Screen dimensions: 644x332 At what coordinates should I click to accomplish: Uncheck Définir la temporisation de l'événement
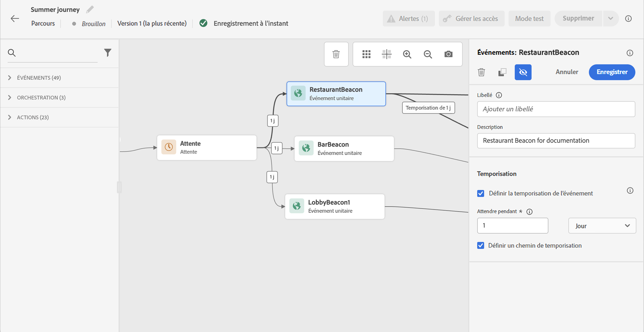[480, 193]
